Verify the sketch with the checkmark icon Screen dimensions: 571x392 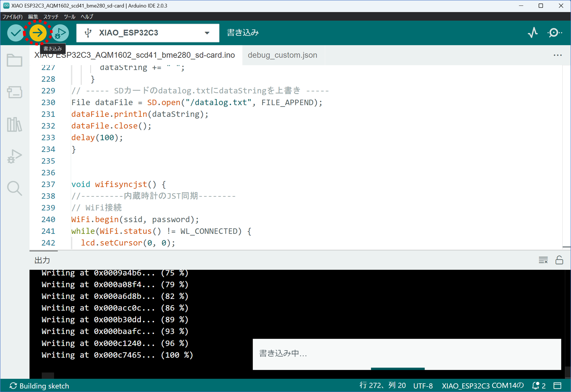point(15,33)
